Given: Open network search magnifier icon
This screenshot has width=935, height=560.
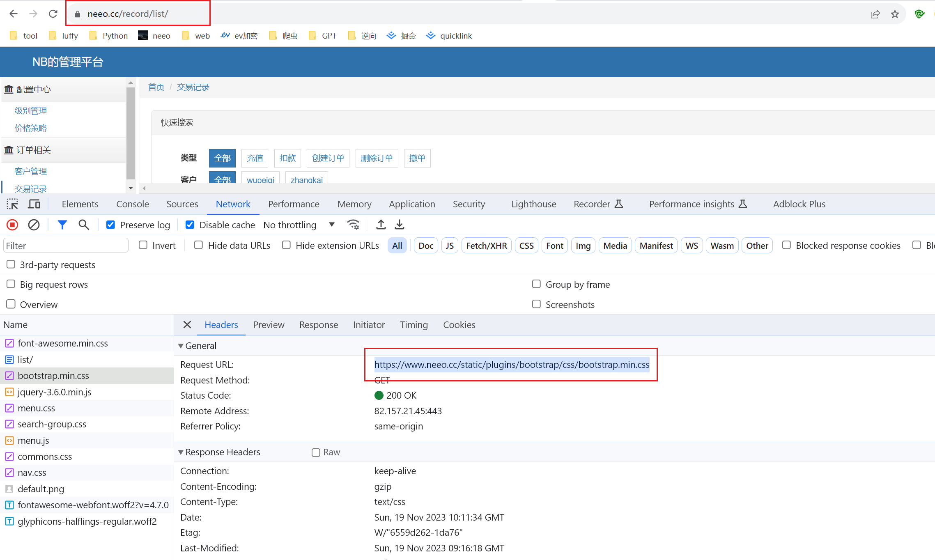Looking at the screenshot, I should (84, 225).
